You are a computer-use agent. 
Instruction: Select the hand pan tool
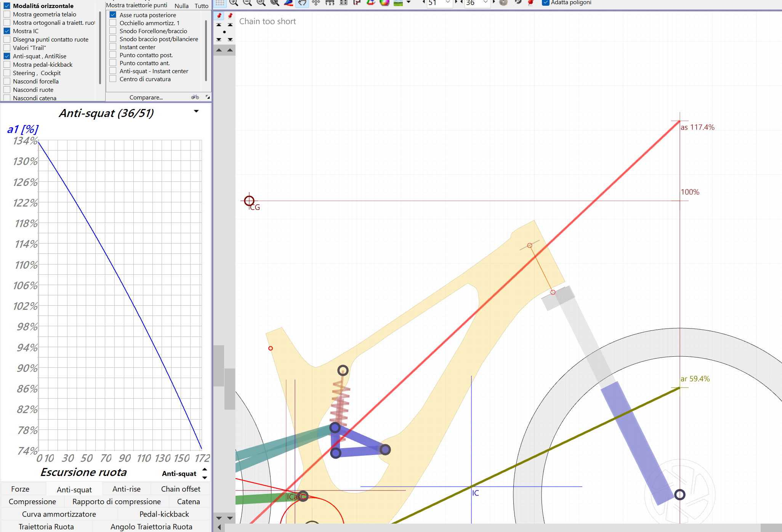pyautogui.click(x=302, y=3)
